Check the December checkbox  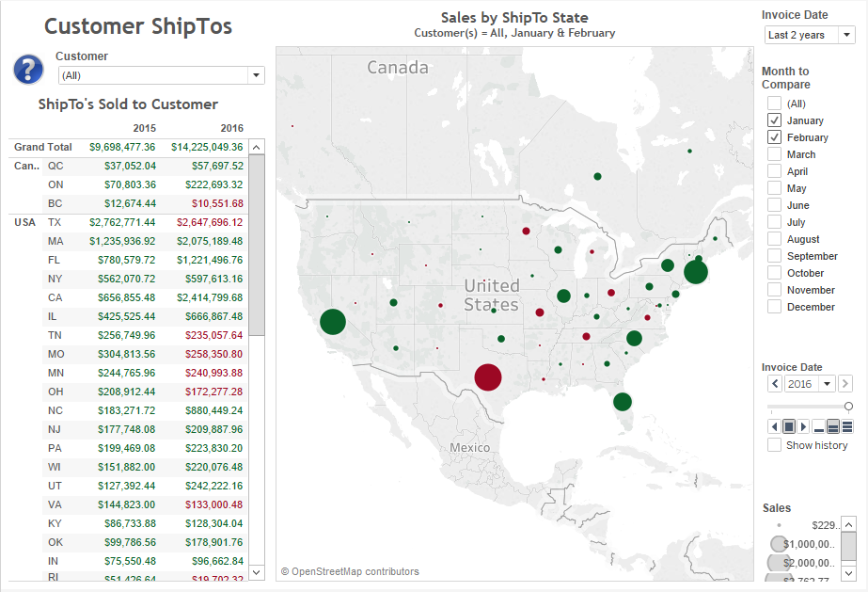pos(775,307)
